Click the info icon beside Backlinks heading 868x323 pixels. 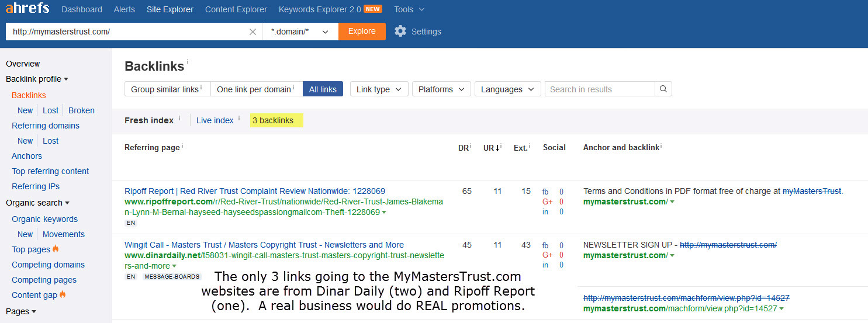(x=188, y=62)
